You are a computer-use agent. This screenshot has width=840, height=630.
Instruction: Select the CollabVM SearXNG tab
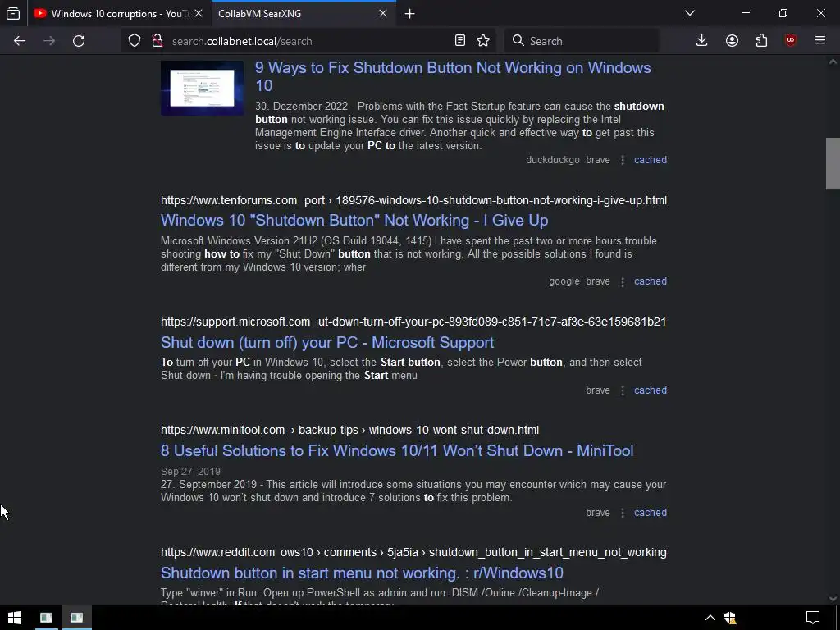click(304, 14)
